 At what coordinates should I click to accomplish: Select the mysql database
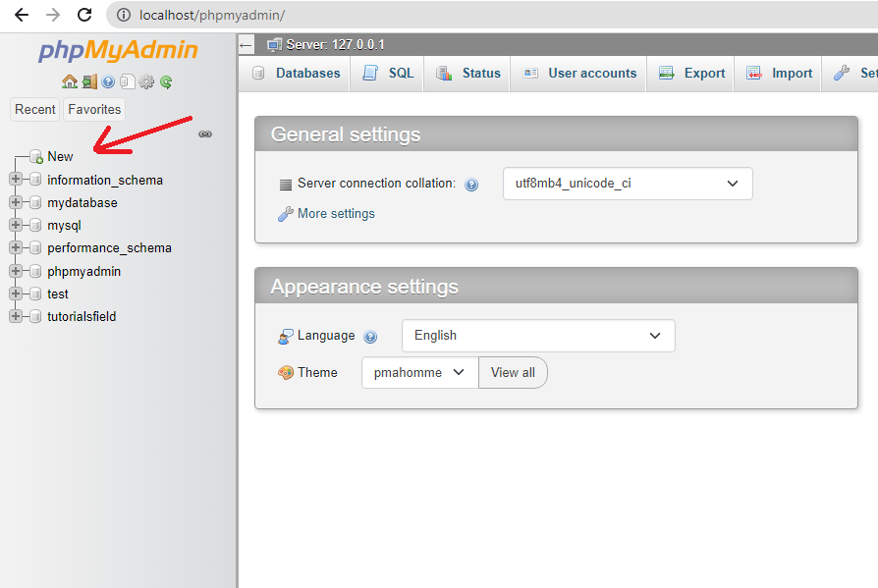point(64,226)
